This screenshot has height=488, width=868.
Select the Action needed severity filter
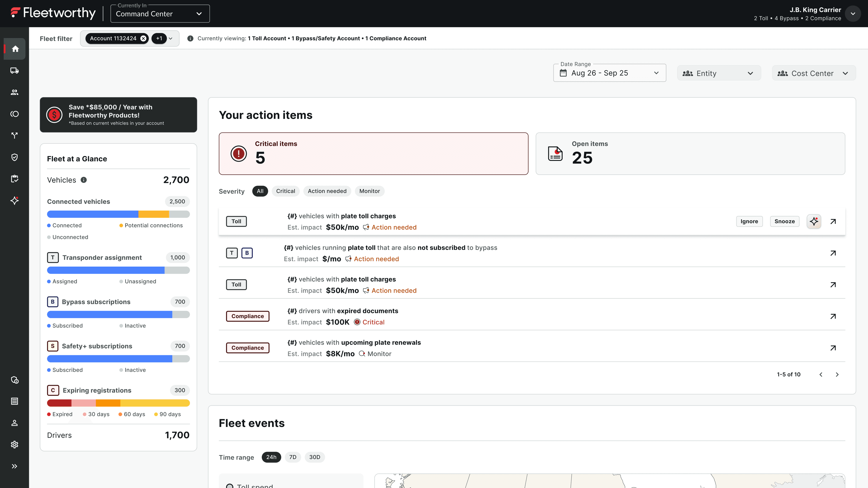point(327,191)
